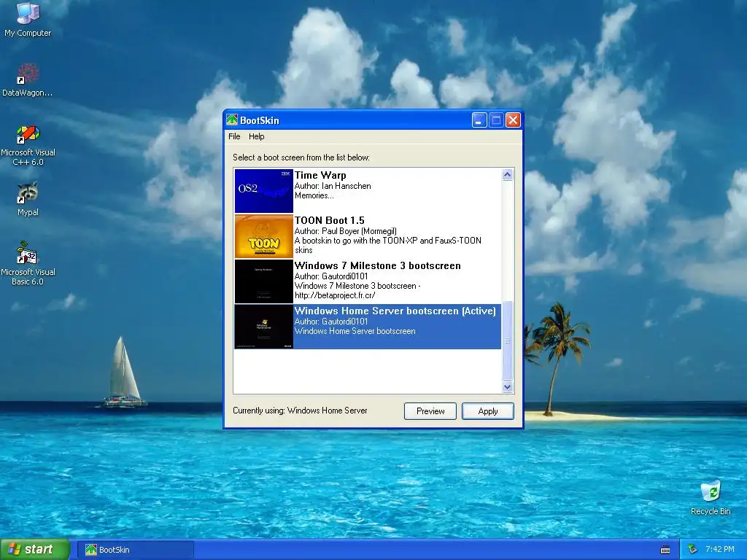The image size is (747, 560).
Task: Click the BootSkin taskbar button
Action: coord(135,550)
